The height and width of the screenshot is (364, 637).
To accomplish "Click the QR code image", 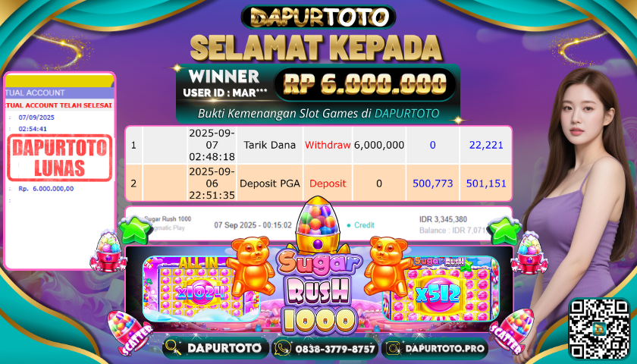I will click(x=599, y=329).
